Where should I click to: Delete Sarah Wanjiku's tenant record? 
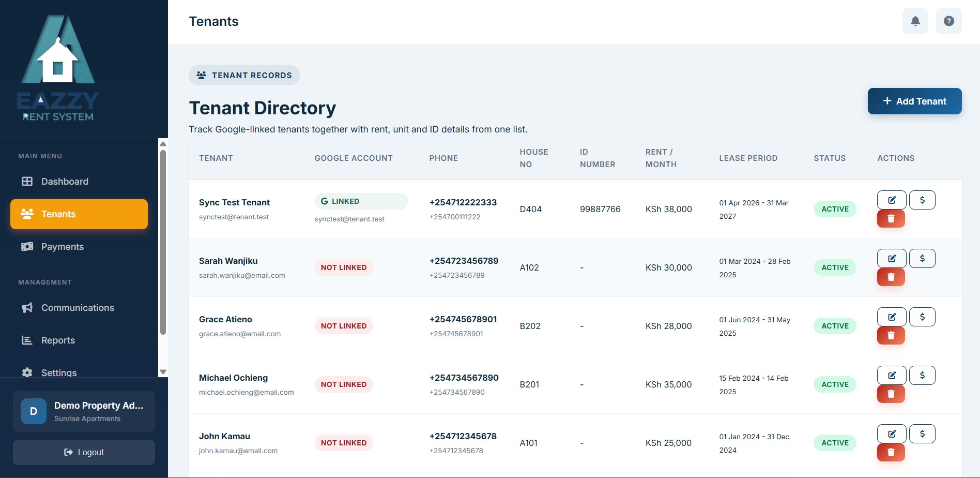pos(891,277)
